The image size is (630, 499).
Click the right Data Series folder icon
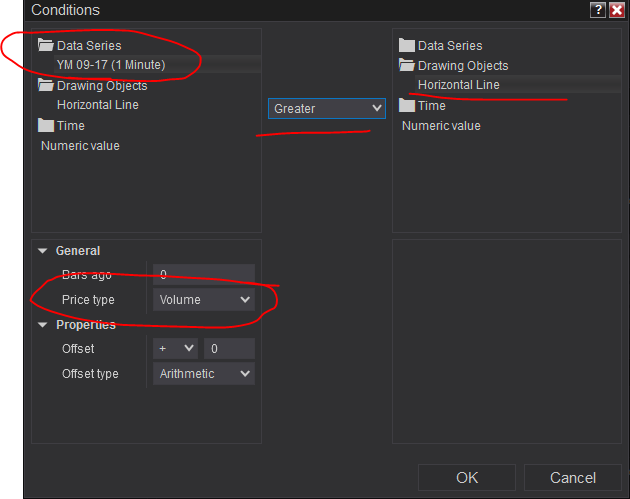pyautogui.click(x=406, y=45)
